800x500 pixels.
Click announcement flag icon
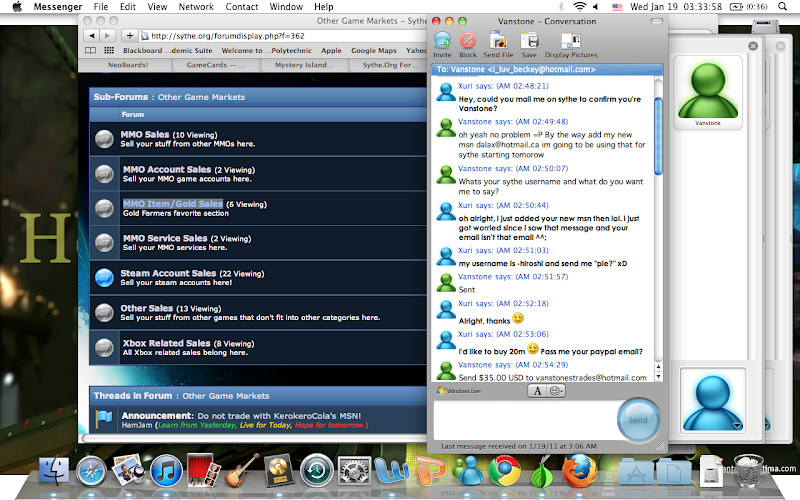pos(104,420)
